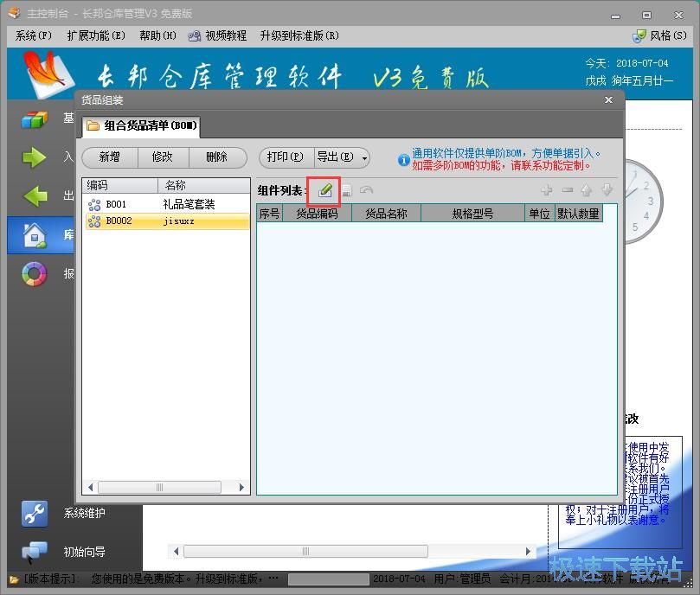This screenshot has width=700, height=595.
Task: Close the 货品组装 dialog
Action: click(608, 100)
